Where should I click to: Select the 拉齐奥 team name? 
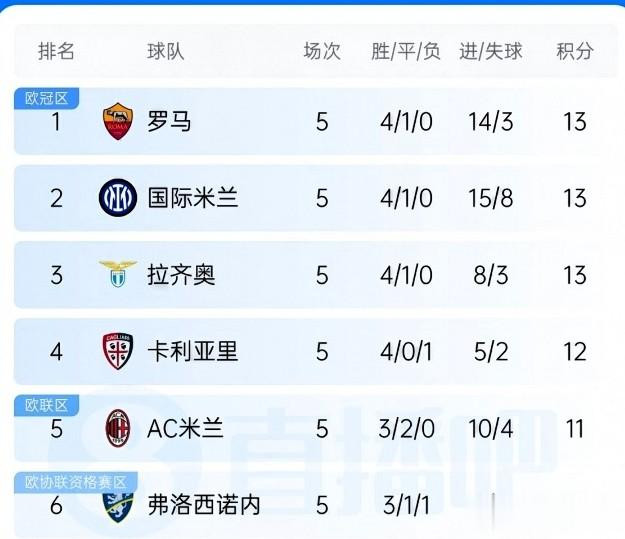coord(181,275)
